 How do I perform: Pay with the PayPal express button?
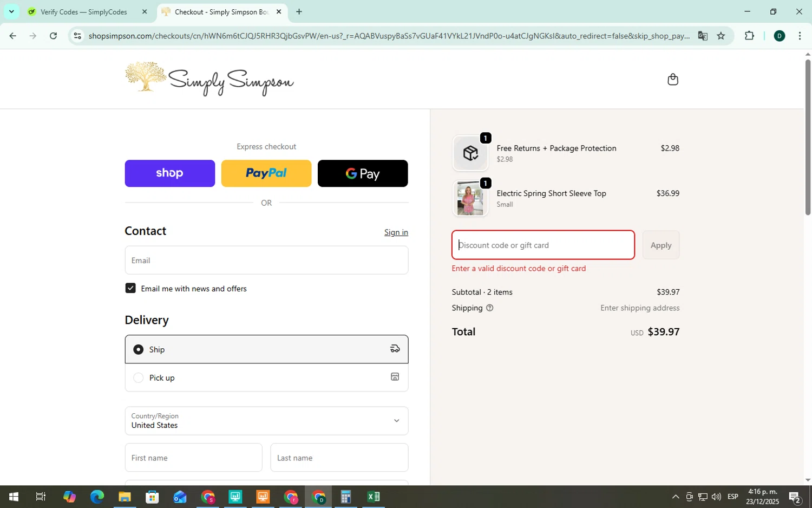[x=266, y=173]
